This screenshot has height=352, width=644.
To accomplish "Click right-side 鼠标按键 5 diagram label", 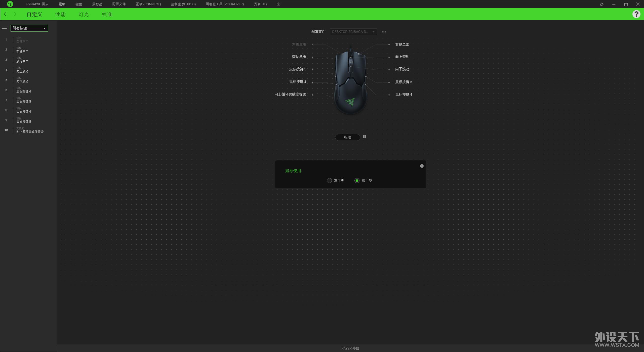I will [404, 82].
